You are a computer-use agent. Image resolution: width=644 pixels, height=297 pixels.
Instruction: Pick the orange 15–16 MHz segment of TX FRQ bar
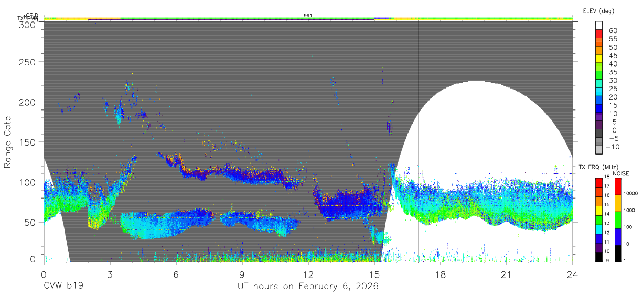click(x=599, y=201)
